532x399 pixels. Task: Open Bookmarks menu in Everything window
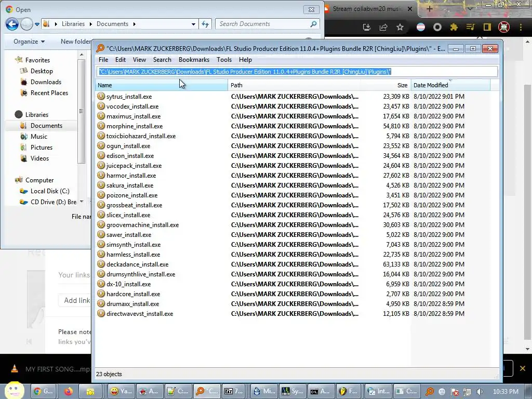[194, 60]
